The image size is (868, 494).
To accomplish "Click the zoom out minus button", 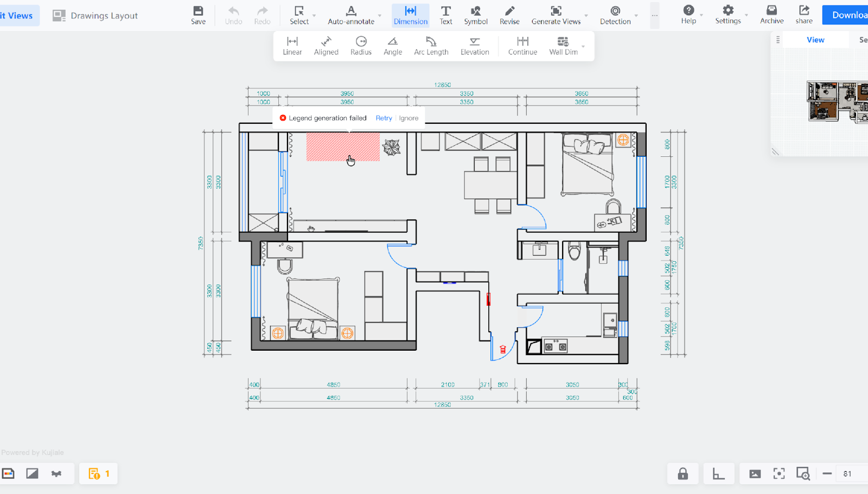I will pyautogui.click(x=827, y=474).
